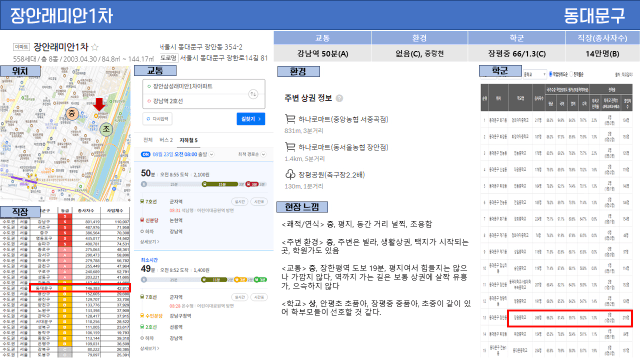Click the first row of the school table
This screenshot has height=360, width=640.
point(557,120)
